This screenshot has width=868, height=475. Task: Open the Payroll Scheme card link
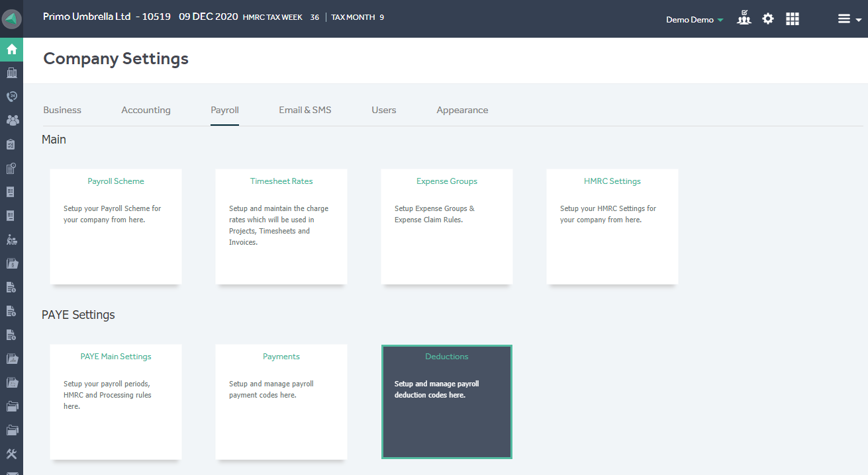116,181
